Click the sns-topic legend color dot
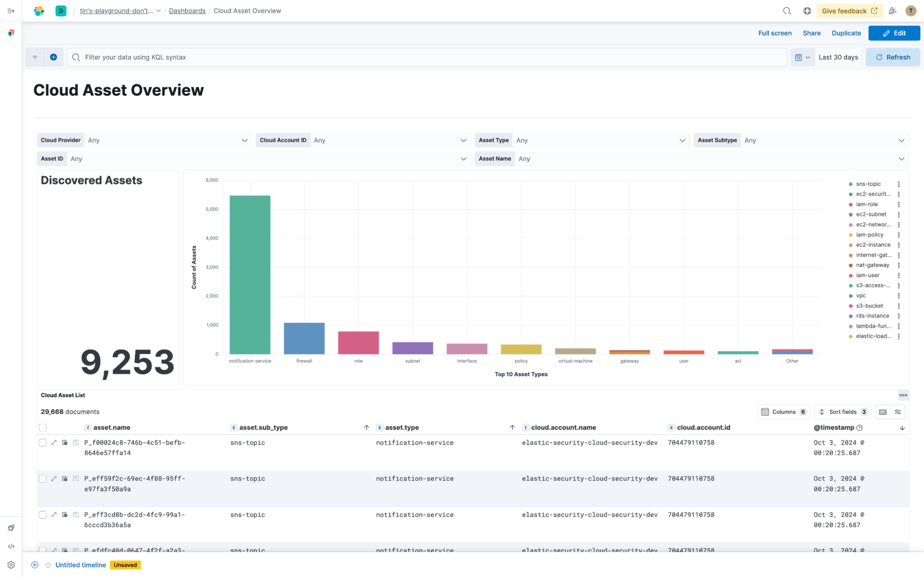Viewport: 924px width, 578px height. [851, 184]
